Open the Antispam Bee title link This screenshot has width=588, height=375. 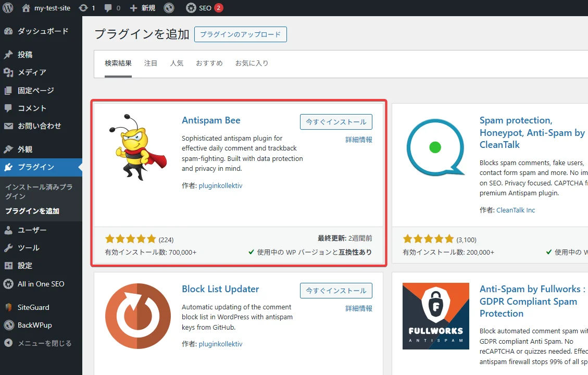point(211,120)
